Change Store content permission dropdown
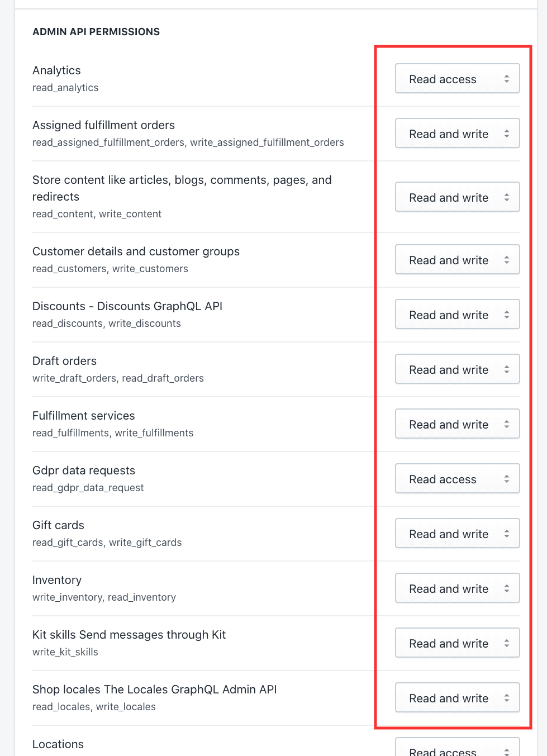Viewport: 547px width, 756px height. point(457,197)
